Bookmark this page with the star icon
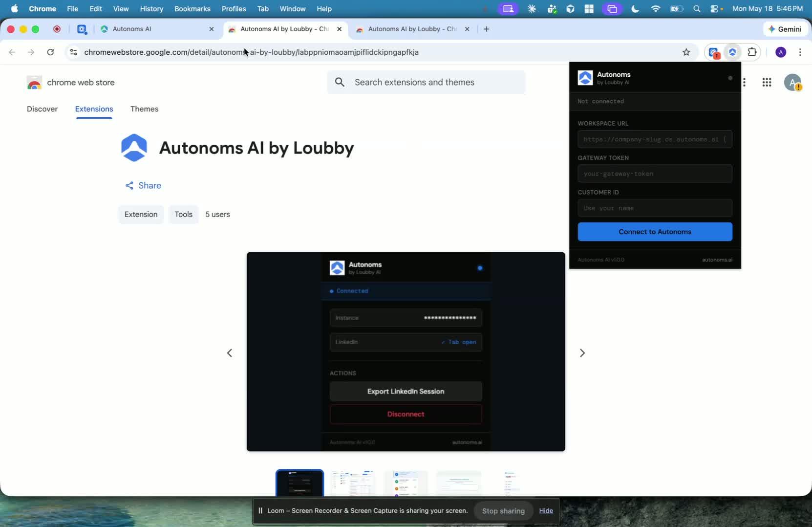812x527 pixels. pyautogui.click(x=686, y=52)
